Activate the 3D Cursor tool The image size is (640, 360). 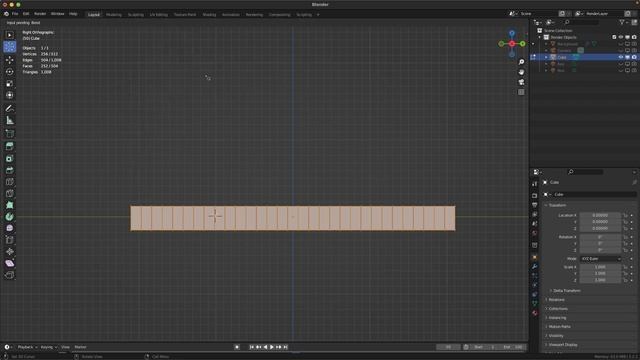click(x=10, y=47)
